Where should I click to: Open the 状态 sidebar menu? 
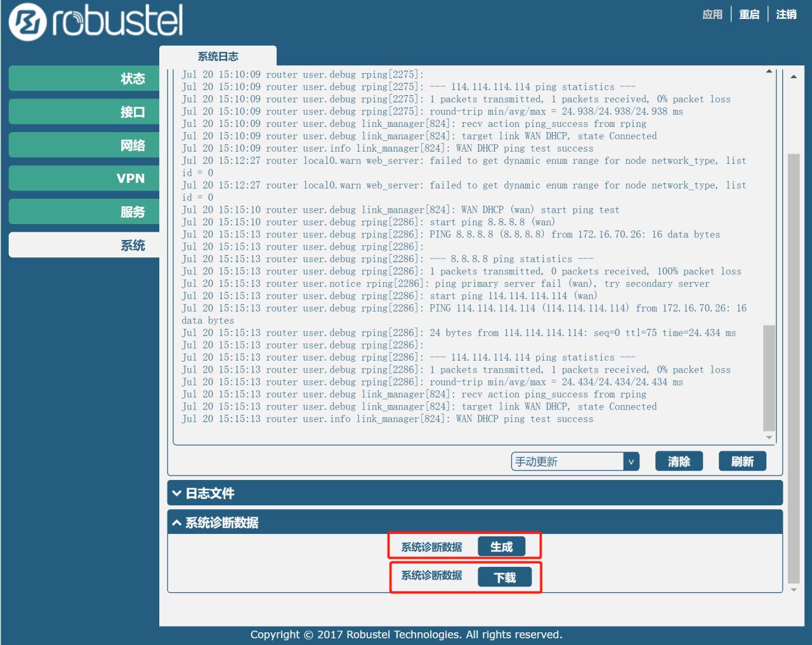coord(84,79)
